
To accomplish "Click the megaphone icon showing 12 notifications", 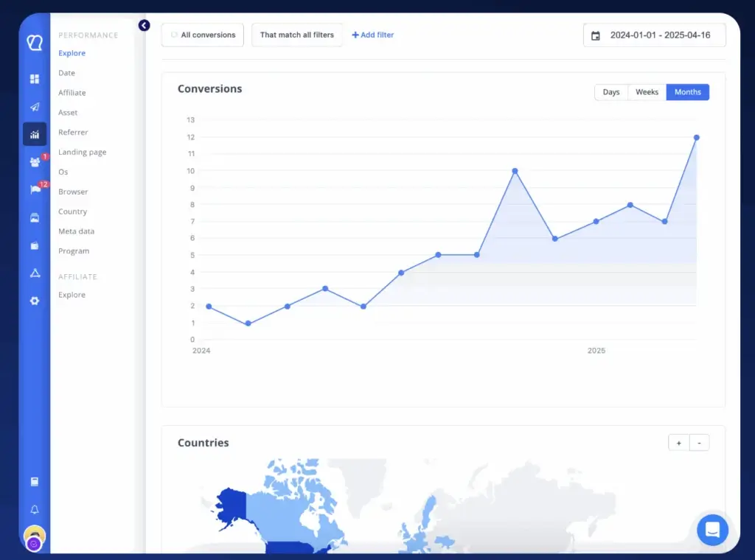I will coord(33,190).
